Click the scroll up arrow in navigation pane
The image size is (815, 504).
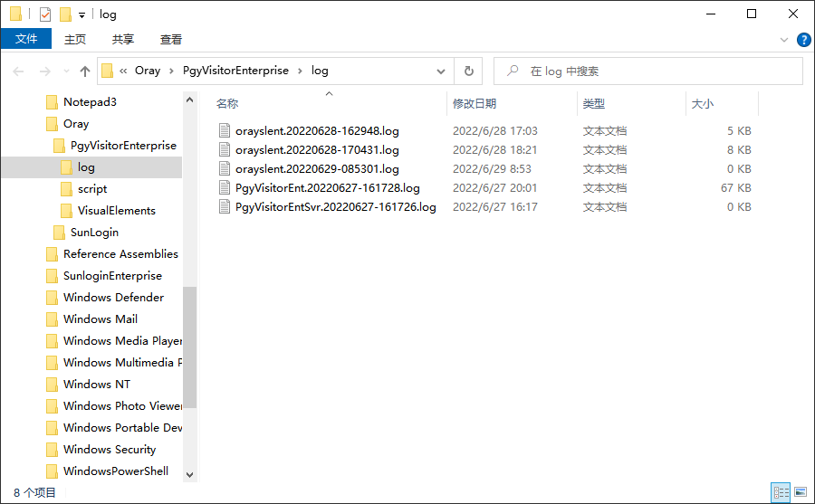coord(190,100)
